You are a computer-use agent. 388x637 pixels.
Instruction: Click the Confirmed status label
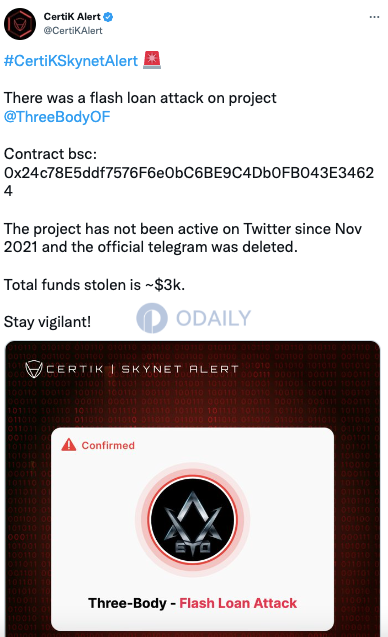click(x=108, y=445)
